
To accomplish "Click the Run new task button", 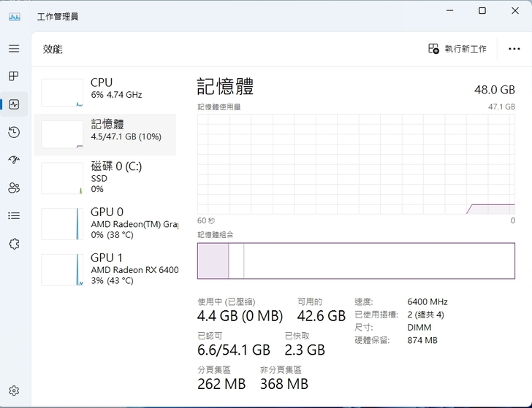I will pos(457,49).
